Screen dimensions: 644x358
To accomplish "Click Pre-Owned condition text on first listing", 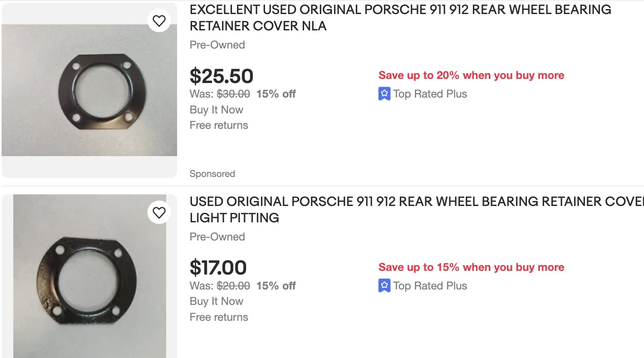I will click(x=217, y=45).
